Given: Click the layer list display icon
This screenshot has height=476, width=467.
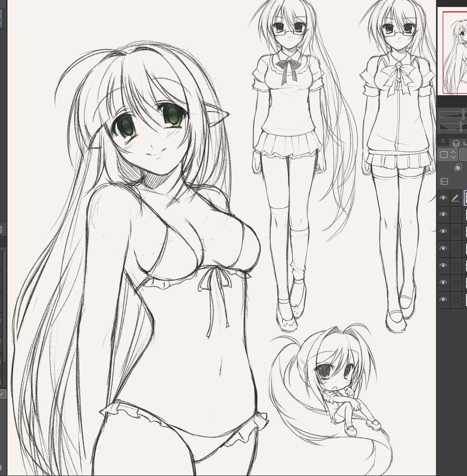Looking at the screenshot, I should pyautogui.click(x=444, y=181).
